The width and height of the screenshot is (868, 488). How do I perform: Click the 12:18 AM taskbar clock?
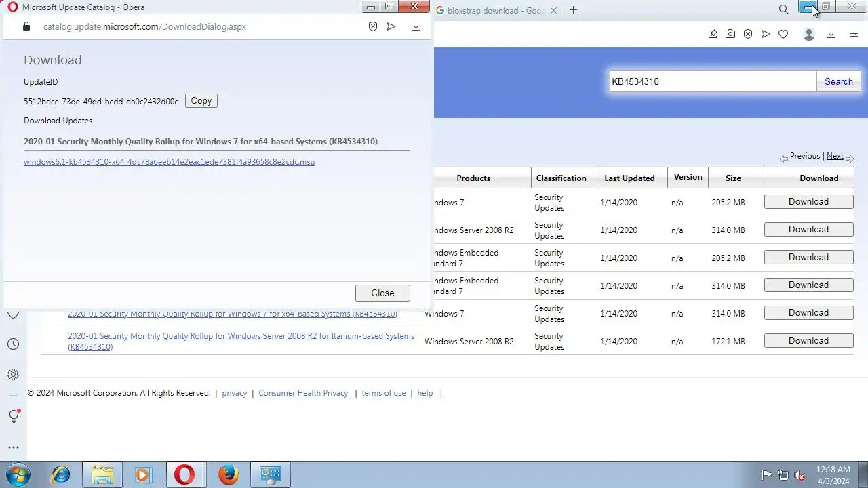(x=833, y=469)
